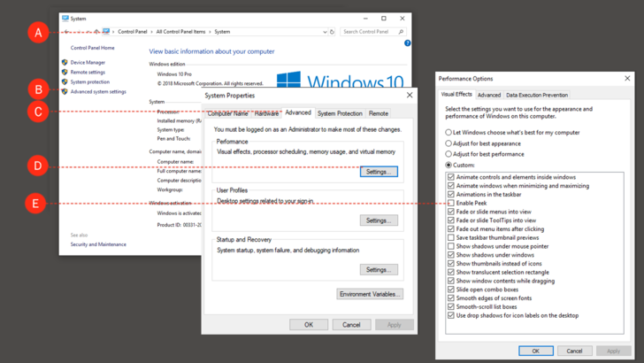Open the Remote tab
This screenshot has height=363, width=644.
(379, 113)
